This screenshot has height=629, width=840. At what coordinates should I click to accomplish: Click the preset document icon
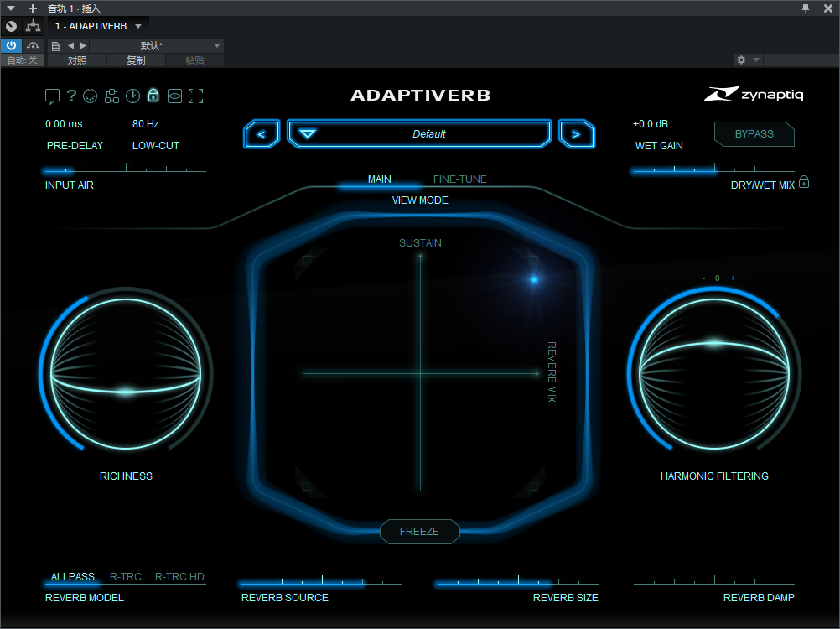pyautogui.click(x=55, y=46)
